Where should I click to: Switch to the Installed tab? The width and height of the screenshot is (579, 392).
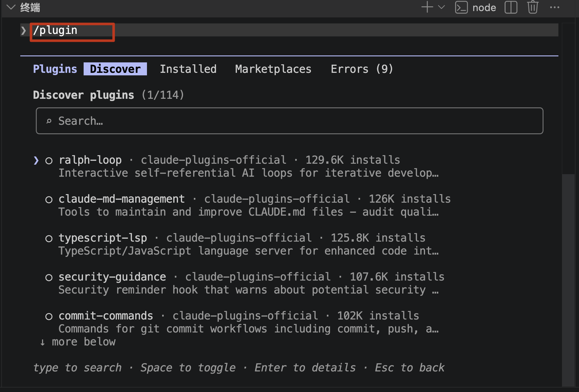(x=188, y=69)
